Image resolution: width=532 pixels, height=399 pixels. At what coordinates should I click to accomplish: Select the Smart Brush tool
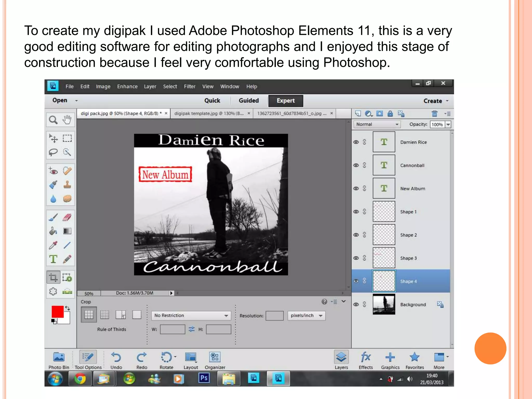[53, 185]
